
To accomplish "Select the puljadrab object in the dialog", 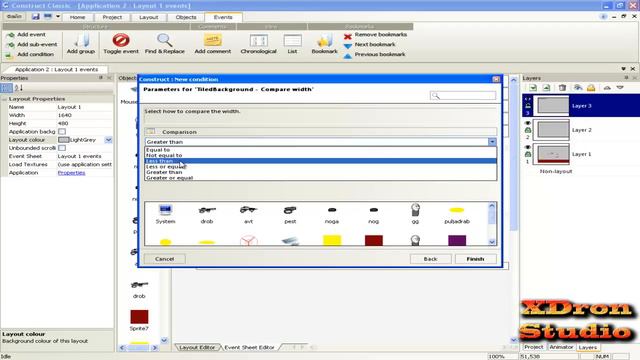I will click(x=457, y=214).
